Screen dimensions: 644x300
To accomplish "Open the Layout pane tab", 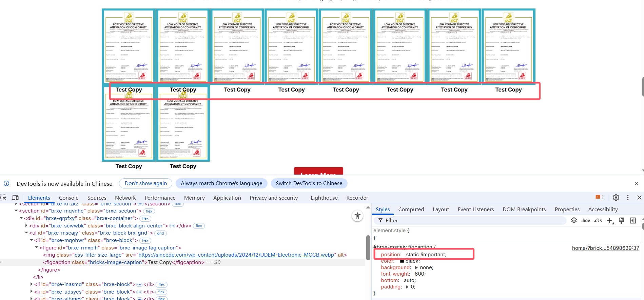I will coord(441,209).
